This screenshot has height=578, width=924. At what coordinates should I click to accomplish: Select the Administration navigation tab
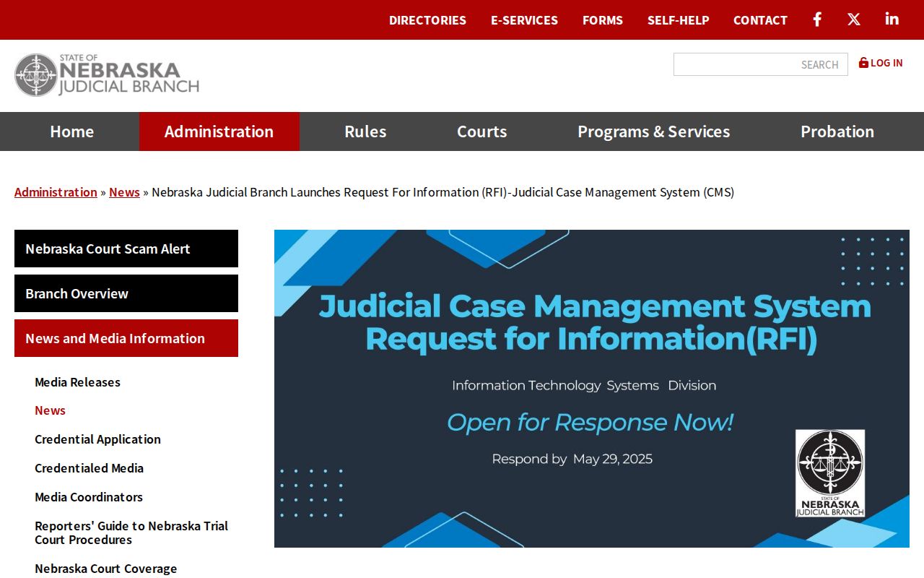coord(219,131)
